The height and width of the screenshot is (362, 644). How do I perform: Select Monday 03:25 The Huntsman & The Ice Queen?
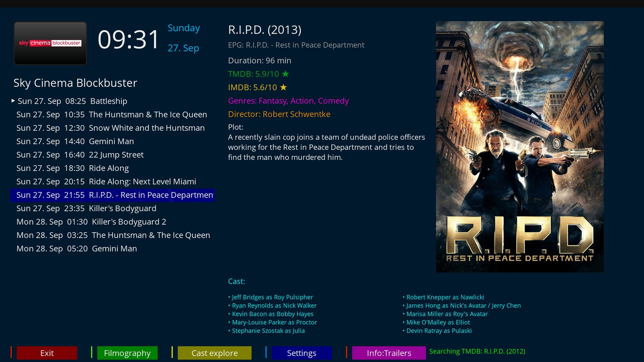click(112, 235)
